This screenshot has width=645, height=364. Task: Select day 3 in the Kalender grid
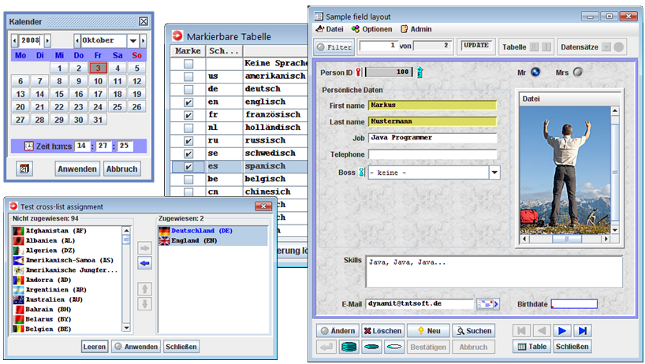pos(98,68)
